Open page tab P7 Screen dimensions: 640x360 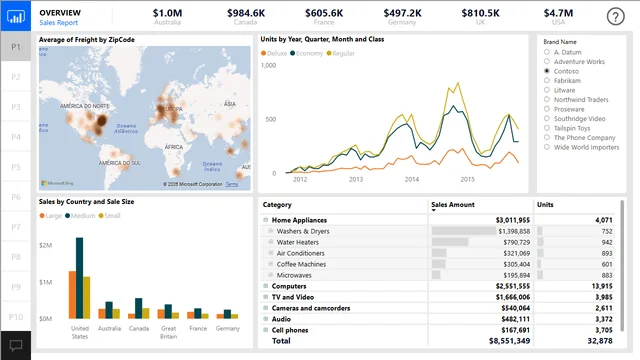[x=16, y=227]
